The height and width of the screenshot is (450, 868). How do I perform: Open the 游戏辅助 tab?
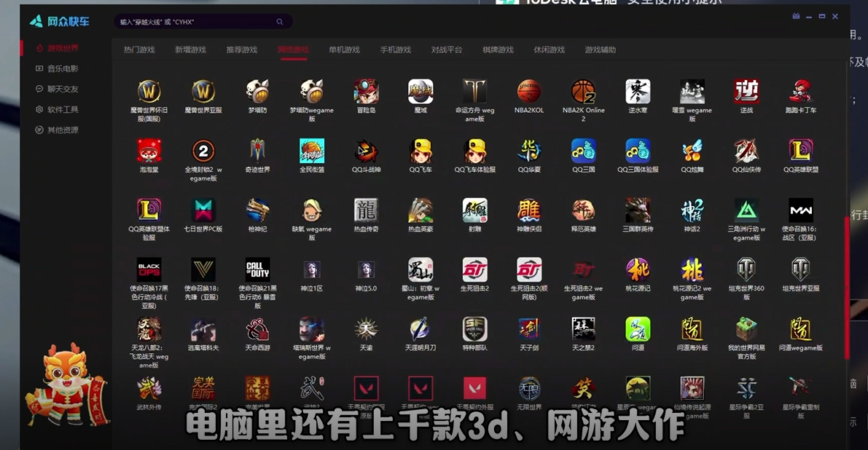coord(601,50)
